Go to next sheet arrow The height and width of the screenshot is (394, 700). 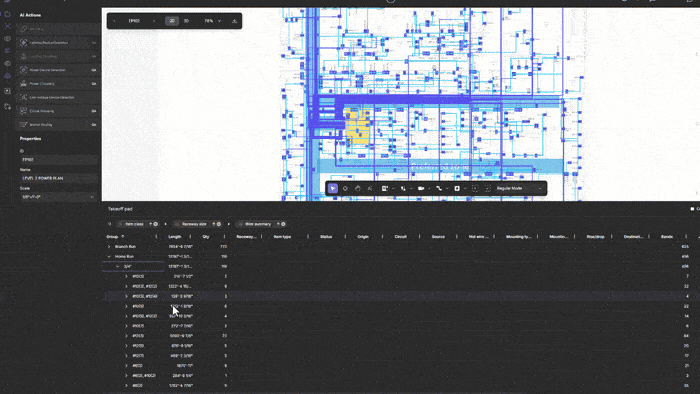(x=154, y=21)
